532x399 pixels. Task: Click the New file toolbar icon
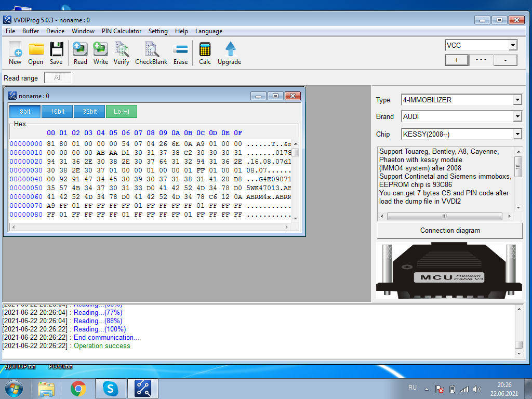pos(15,52)
